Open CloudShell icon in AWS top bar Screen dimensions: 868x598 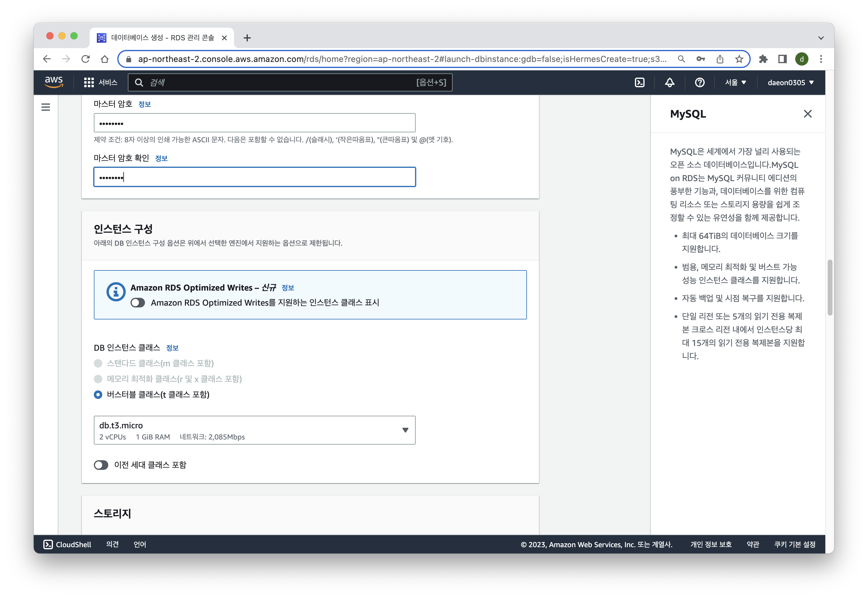[639, 82]
